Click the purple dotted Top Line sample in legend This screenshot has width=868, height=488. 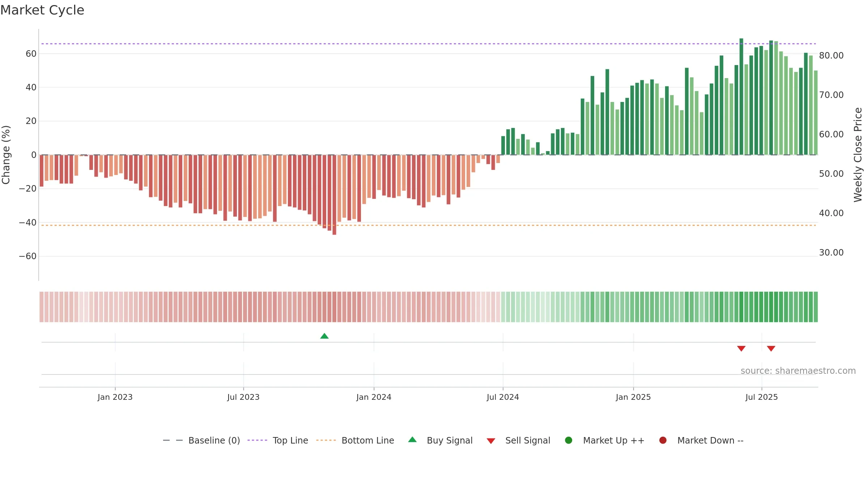pos(257,440)
